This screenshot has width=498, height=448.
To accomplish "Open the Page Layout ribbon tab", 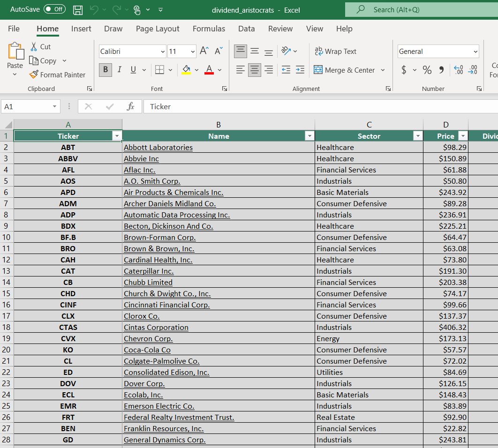I will coord(158,29).
